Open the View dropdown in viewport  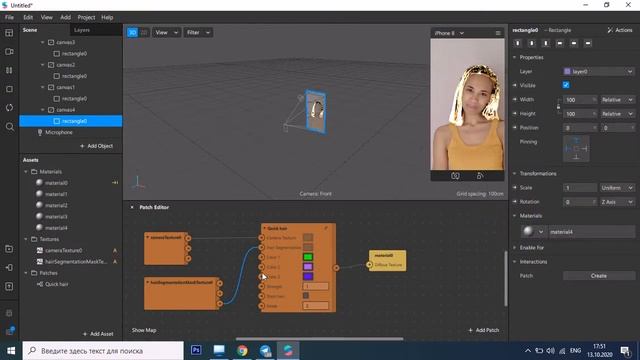[167, 33]
